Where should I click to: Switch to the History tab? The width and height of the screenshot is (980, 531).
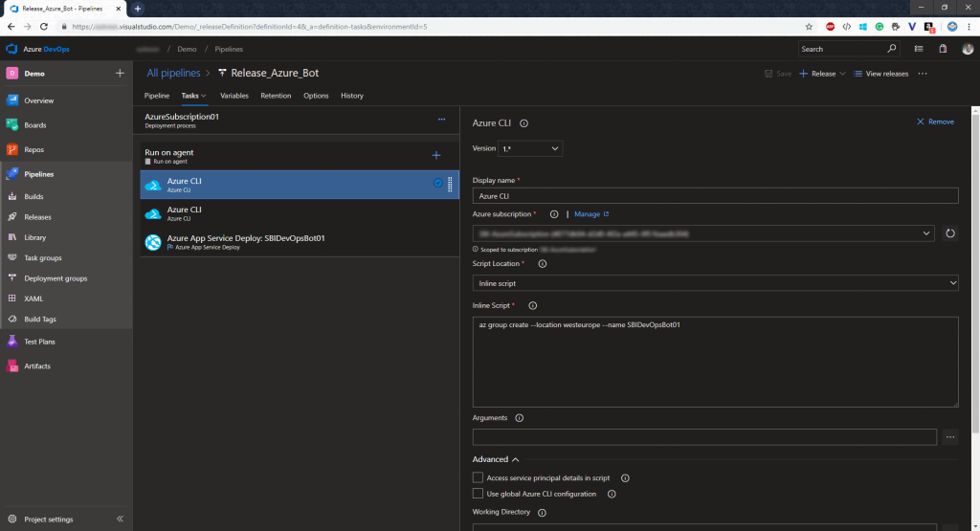352,96
